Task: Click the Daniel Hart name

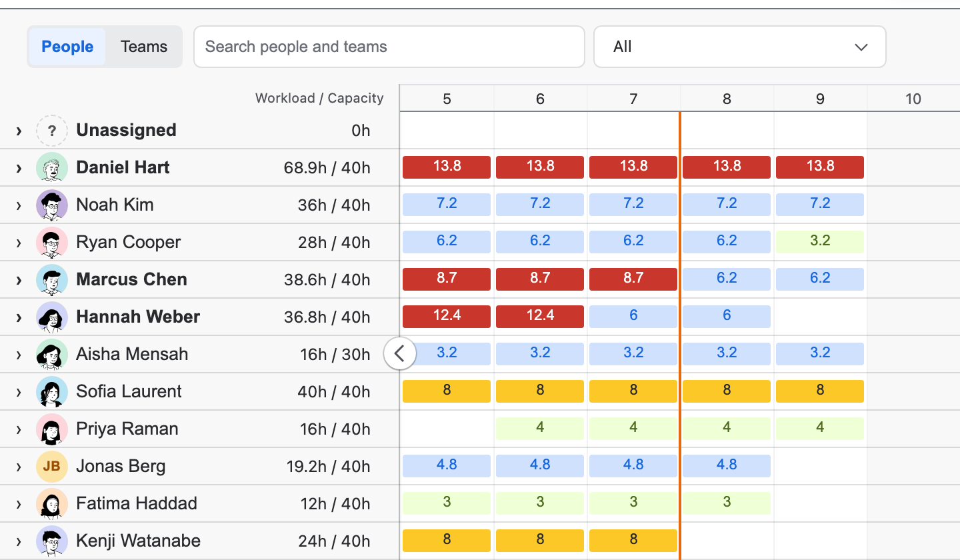Action: tap(123, 167)
